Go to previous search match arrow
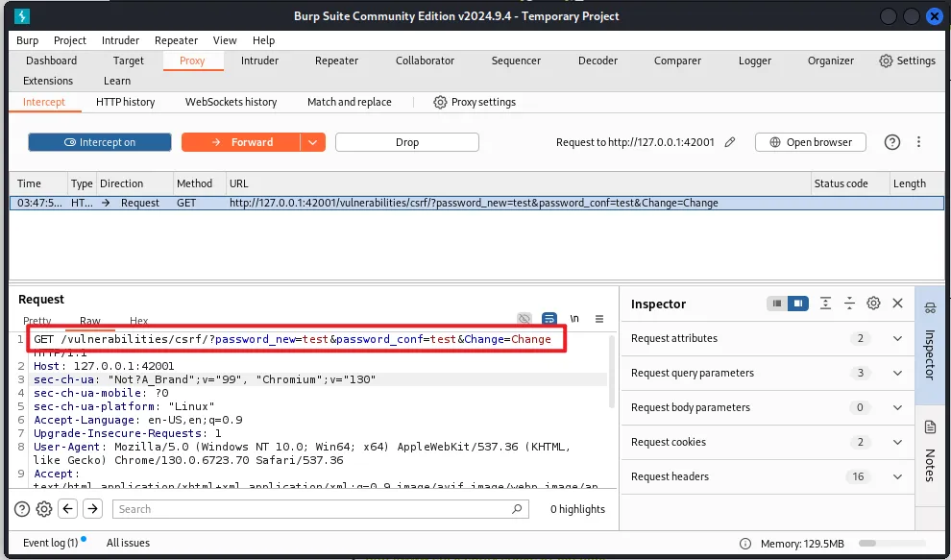This screenshot has height=560, width=951. 68,509
